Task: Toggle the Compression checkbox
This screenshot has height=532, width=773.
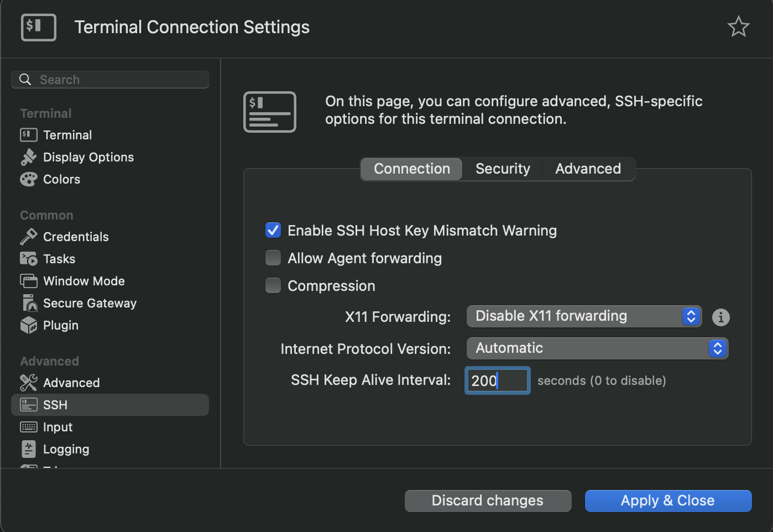Action: point(273,285)
